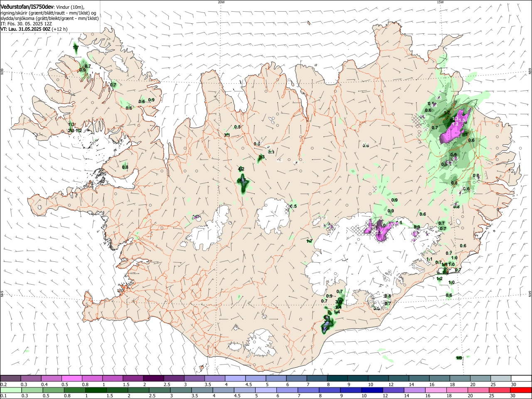The image size is (532, 399).
Task: Pick the 0.5–0.8 bright magenta snow-legend swatch
Action: [x=71, y=378]
